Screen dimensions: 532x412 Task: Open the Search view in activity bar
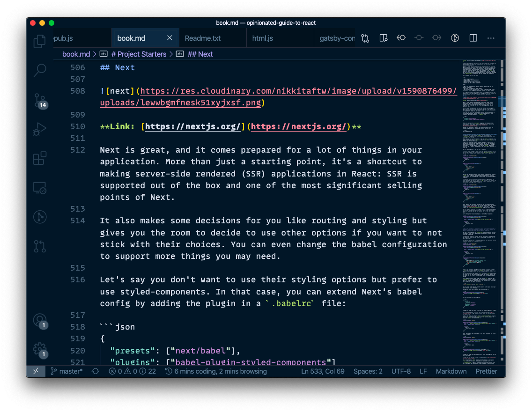tap(40, 71)
